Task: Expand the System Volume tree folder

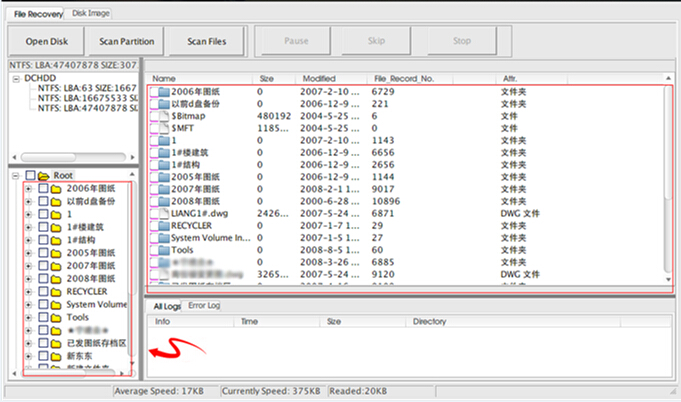Action: [x=28, y=305]
